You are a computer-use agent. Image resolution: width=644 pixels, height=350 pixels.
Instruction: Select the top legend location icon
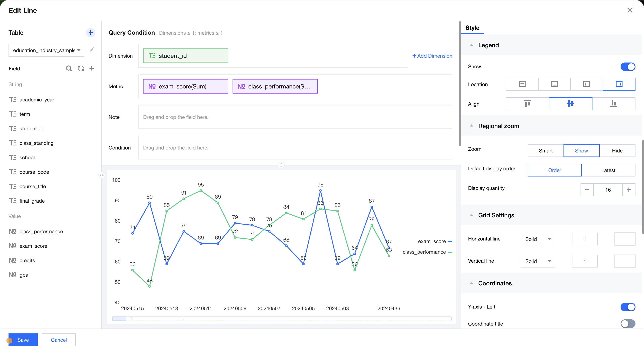(x=522, y=84)
